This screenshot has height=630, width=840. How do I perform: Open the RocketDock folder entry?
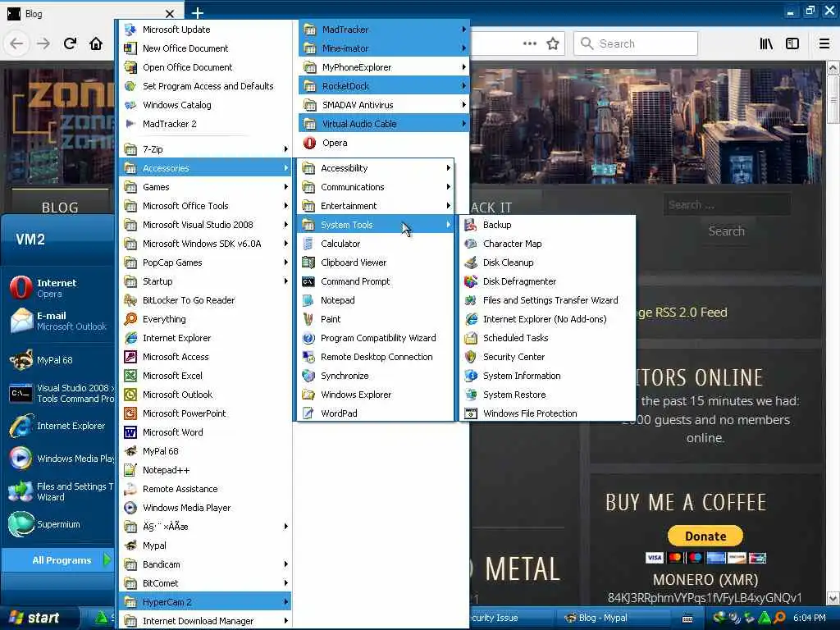tap(384, 86)
